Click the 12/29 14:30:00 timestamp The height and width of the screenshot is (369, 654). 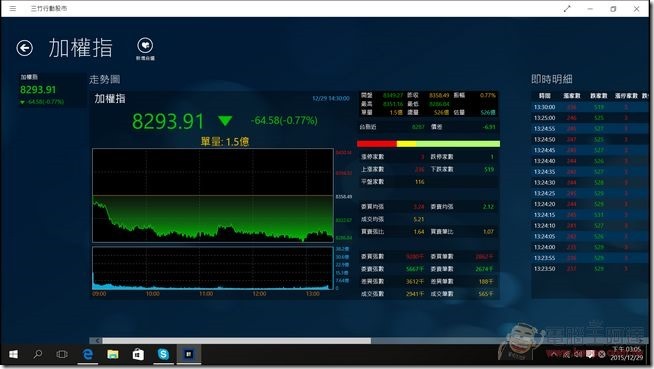point(331,99)
